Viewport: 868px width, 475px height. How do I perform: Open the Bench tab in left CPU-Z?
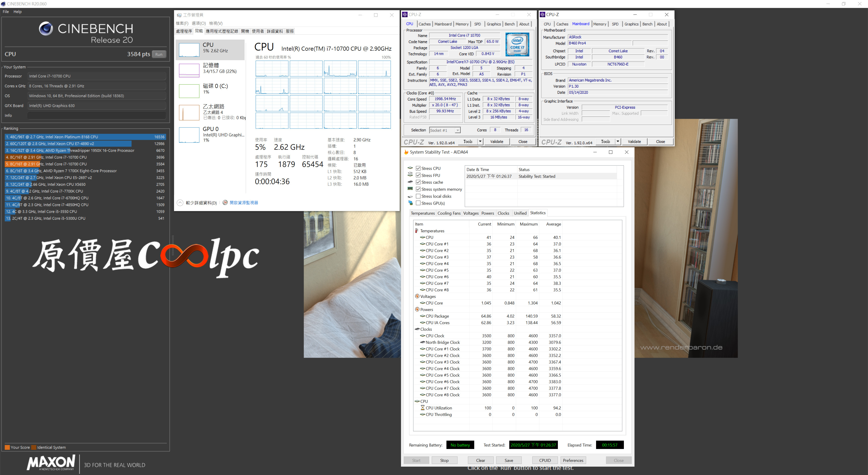tap(509, 24)
